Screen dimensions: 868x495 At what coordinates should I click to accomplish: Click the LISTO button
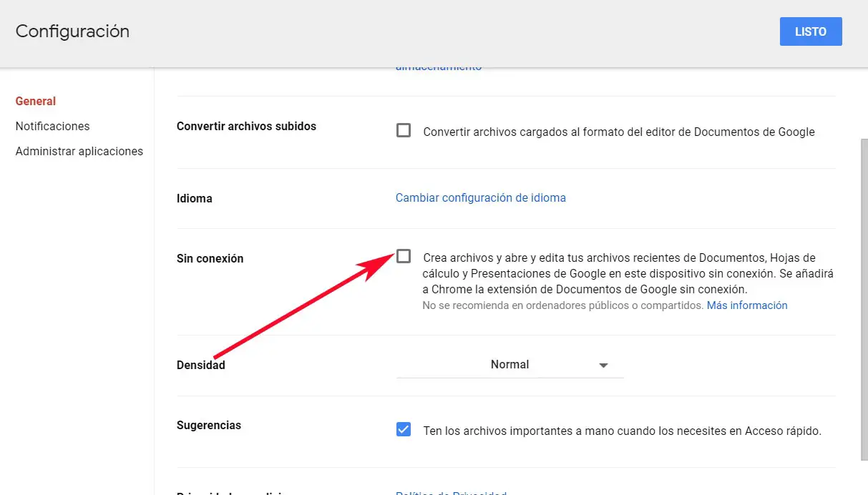[811, 31]
